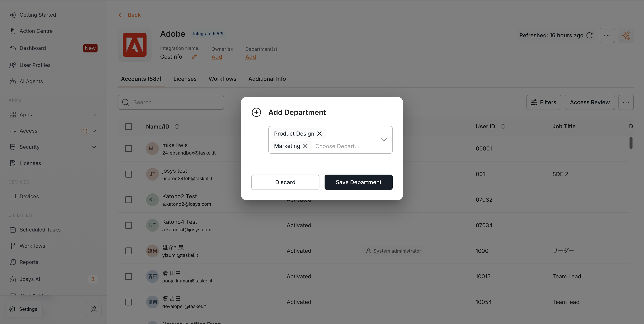Expand the Apps sidebar section chevron

tap(94, 115)
